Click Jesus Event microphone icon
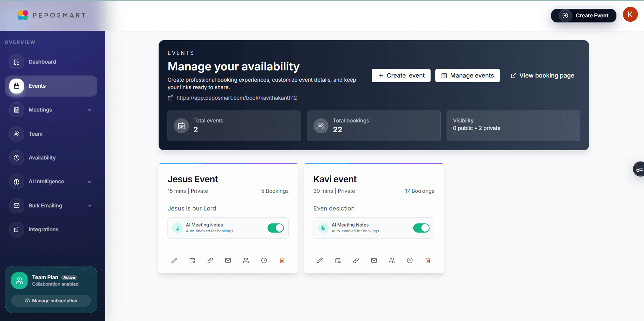 pos(177,228)
